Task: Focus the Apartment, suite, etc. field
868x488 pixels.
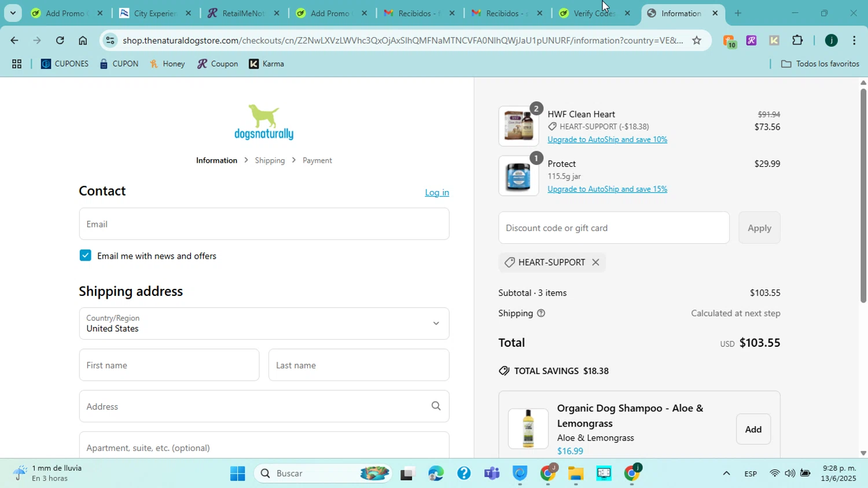Action: click(264, 446)
